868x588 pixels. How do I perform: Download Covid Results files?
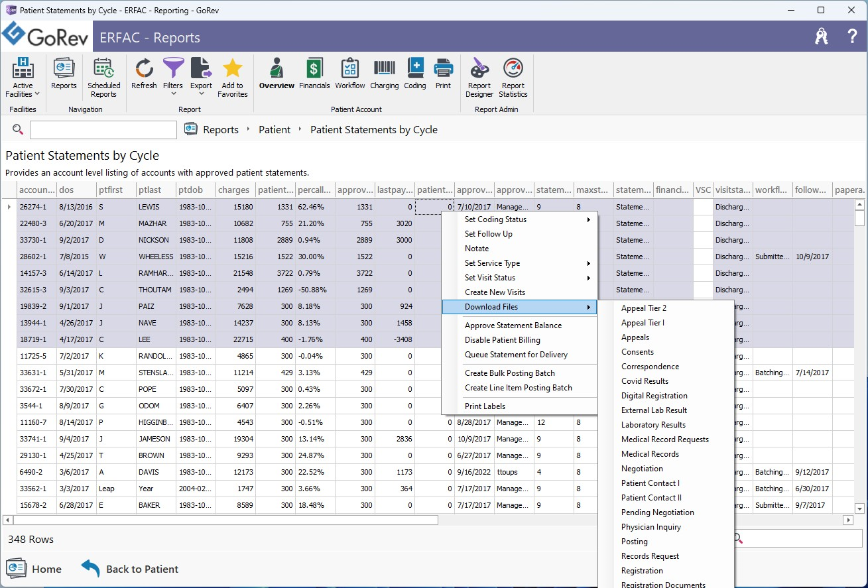point(666,381)
